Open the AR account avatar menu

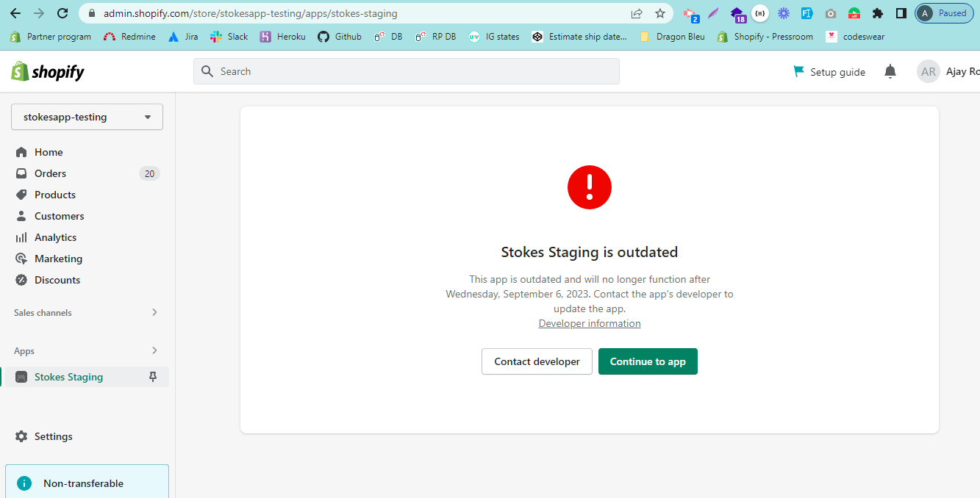(929, 71)
